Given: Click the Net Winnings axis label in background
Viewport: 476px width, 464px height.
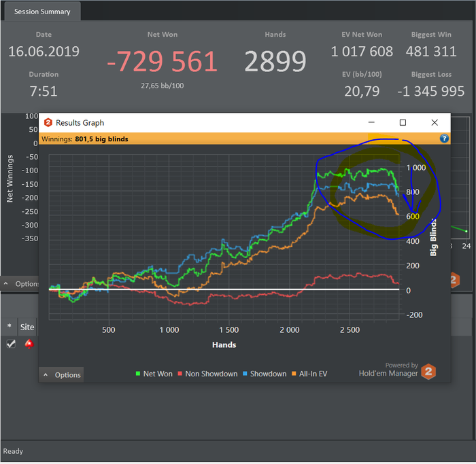Looking at the screenshot, I should click(10, 178).
